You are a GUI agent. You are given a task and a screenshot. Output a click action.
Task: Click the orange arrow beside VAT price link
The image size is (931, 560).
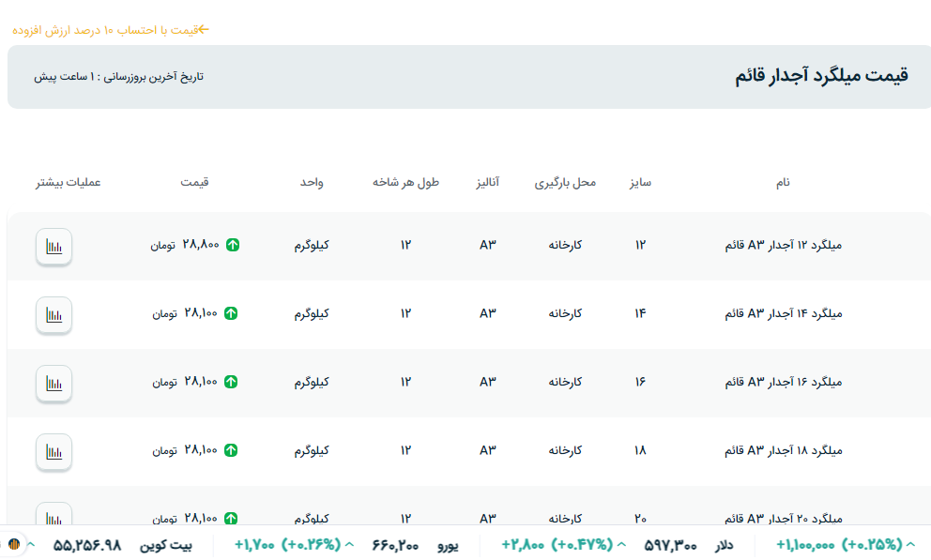point(204,29)
